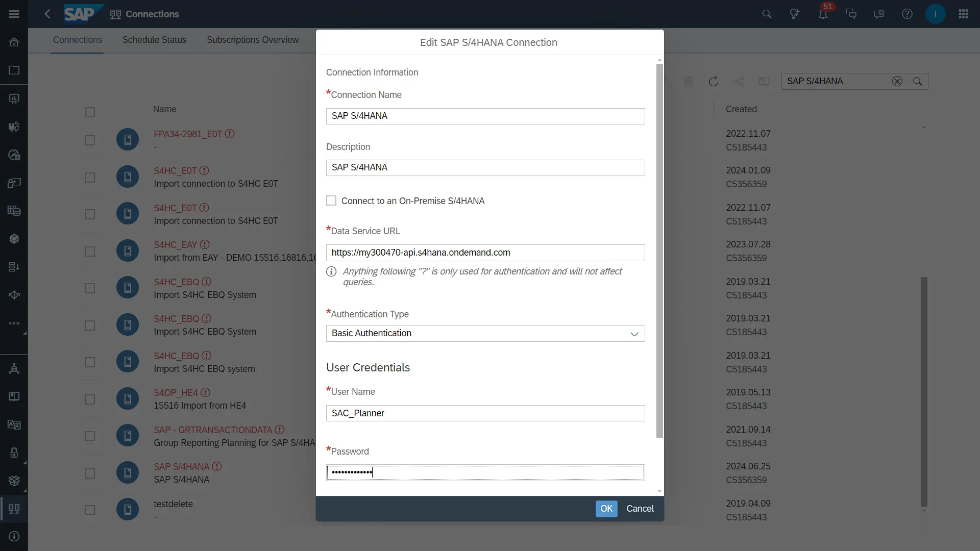Image resolution: width=980 pixels, height=551 pixels.
Task: Switch to the Subscriptions Overview tab
Action: 253,40
